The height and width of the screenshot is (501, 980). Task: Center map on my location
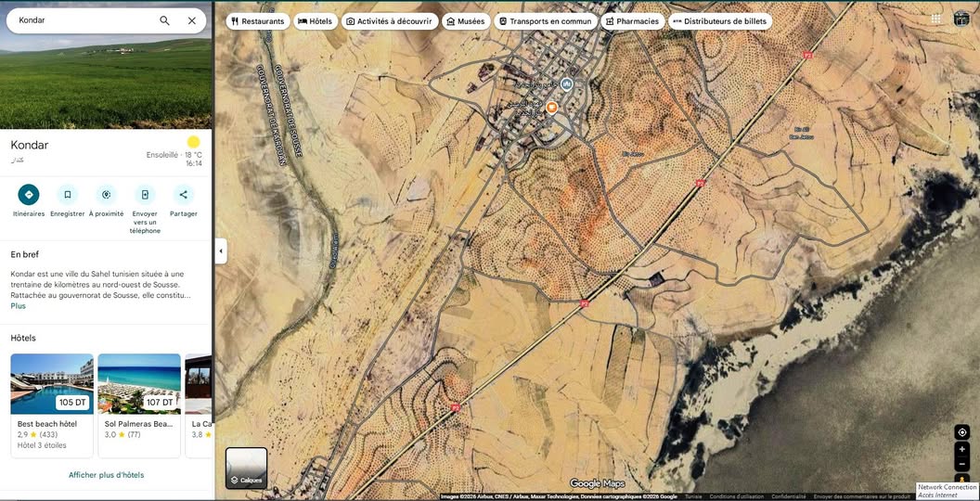(x=961, y=432)
